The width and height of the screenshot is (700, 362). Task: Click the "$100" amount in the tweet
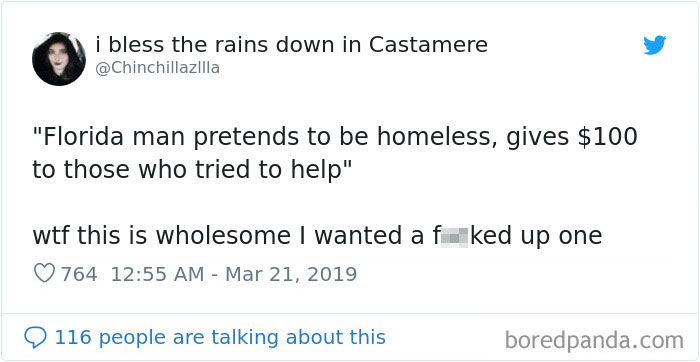608,137
